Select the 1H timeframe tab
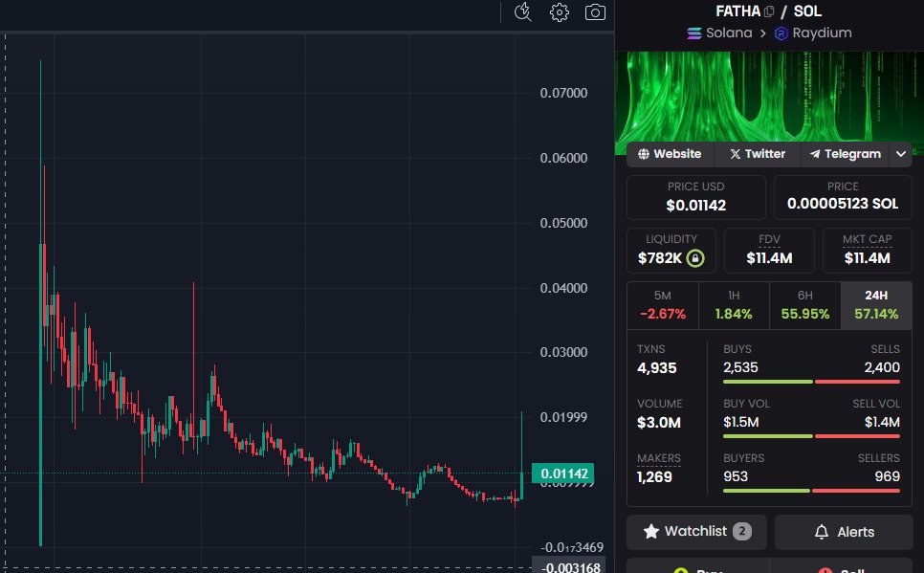This screenshot has width=924, height=573. click(x=734, y=305)
